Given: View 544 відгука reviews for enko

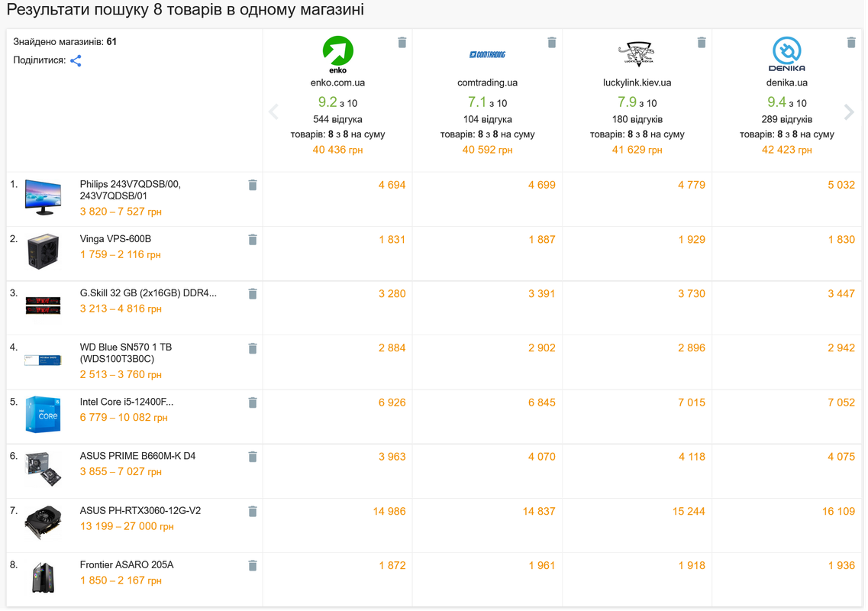Looking at the screenshot, I should 339,120.
